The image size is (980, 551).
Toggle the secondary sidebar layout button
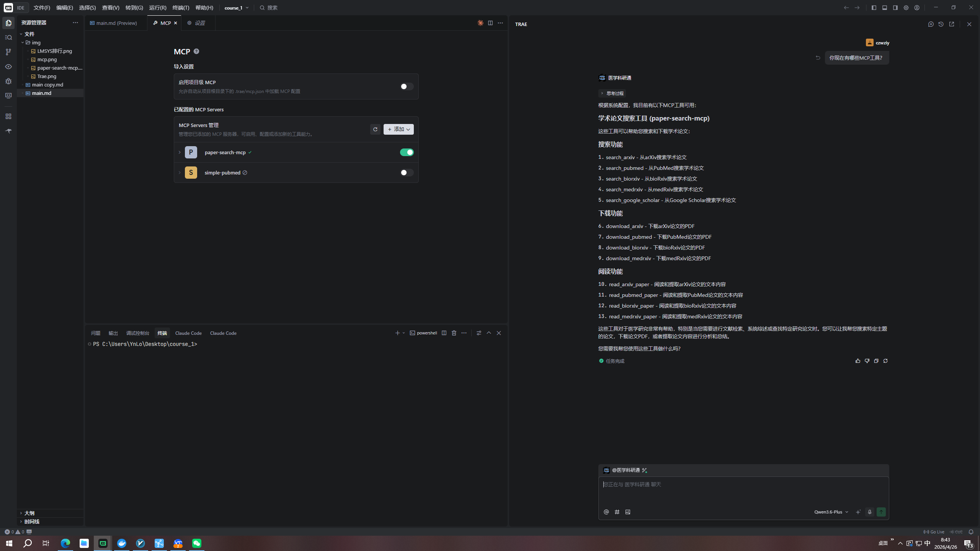tap(895, 8)
